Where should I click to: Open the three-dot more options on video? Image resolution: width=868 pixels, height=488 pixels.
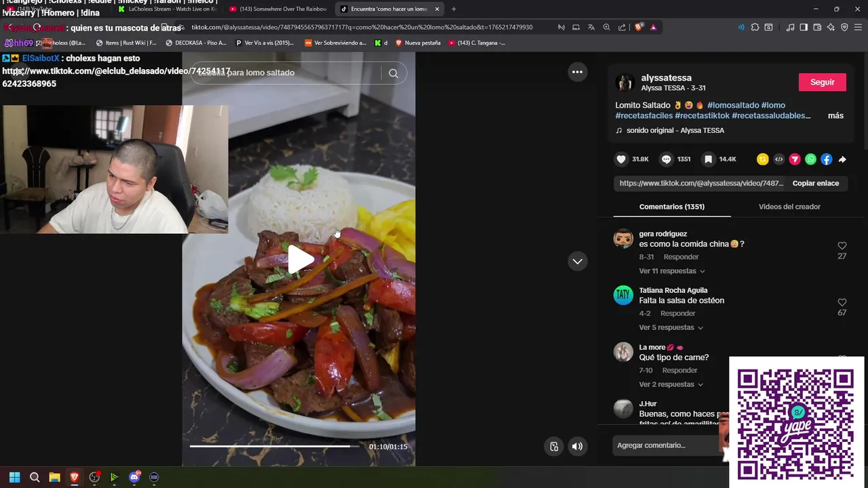(577, 72)
